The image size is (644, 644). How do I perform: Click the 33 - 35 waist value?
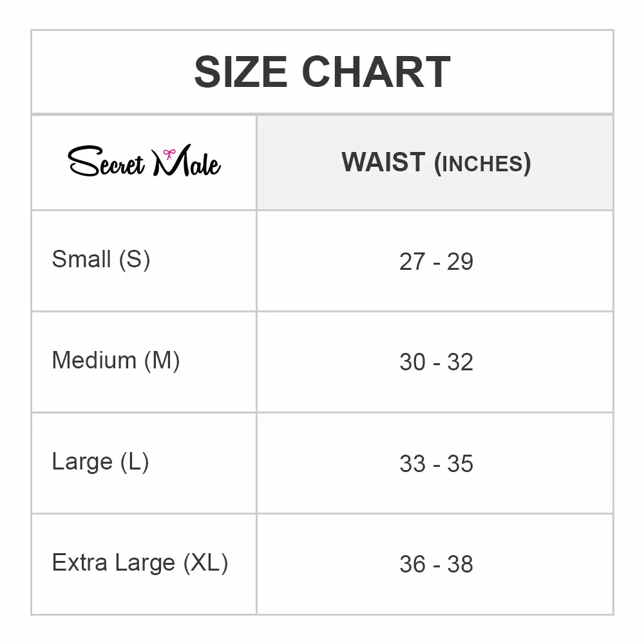point(436,464)
